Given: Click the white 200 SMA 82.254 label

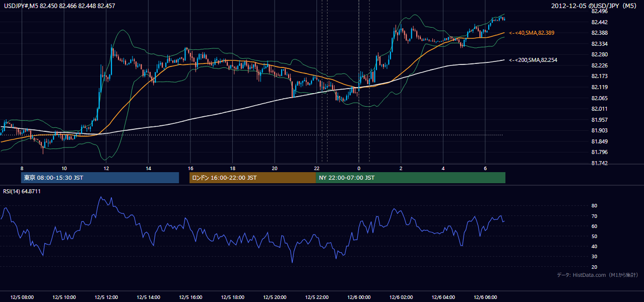Looking at the screenshot, I should pyautogui.click(x=533, y=60).
